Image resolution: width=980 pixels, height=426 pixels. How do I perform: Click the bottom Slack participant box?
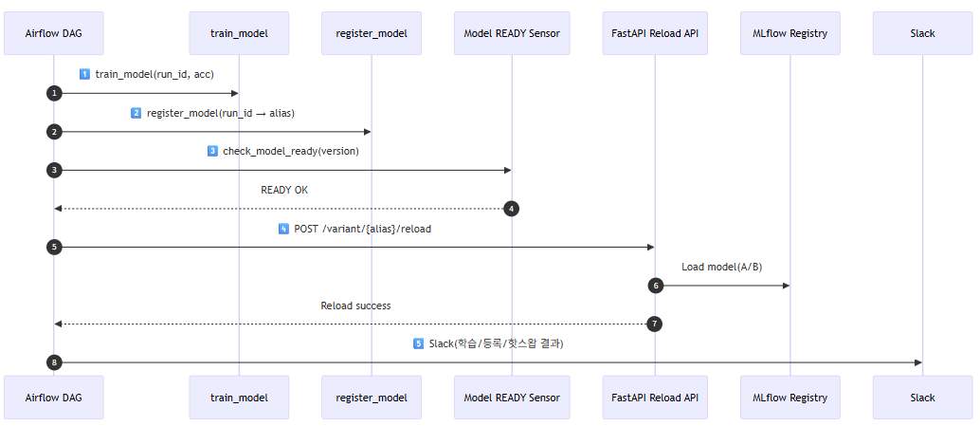[922, 398]
